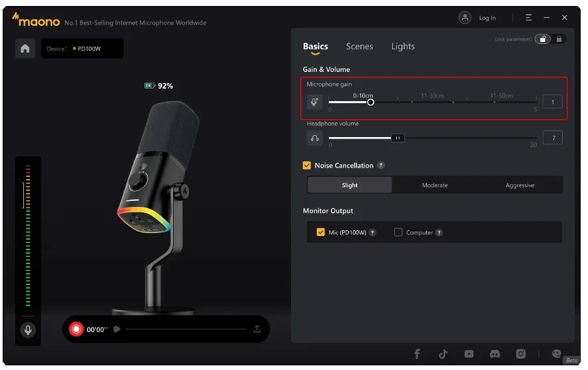Screen dimensions: 588x370
Task: Set gain to the 11-30cm range label
Action: 432,96
